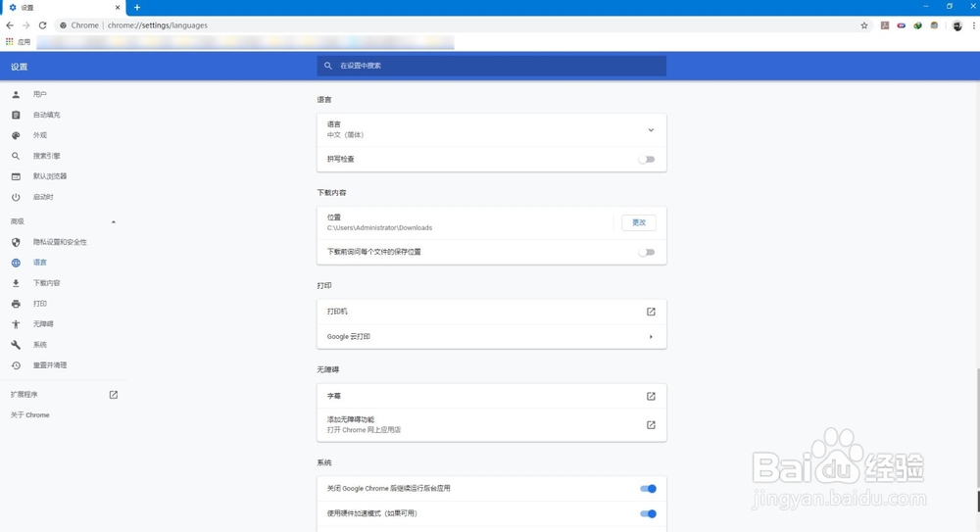Open the Google 云打印 arrow
This screenshot has width=980, height=532.
pyautogui.click(x=651, y=336)
